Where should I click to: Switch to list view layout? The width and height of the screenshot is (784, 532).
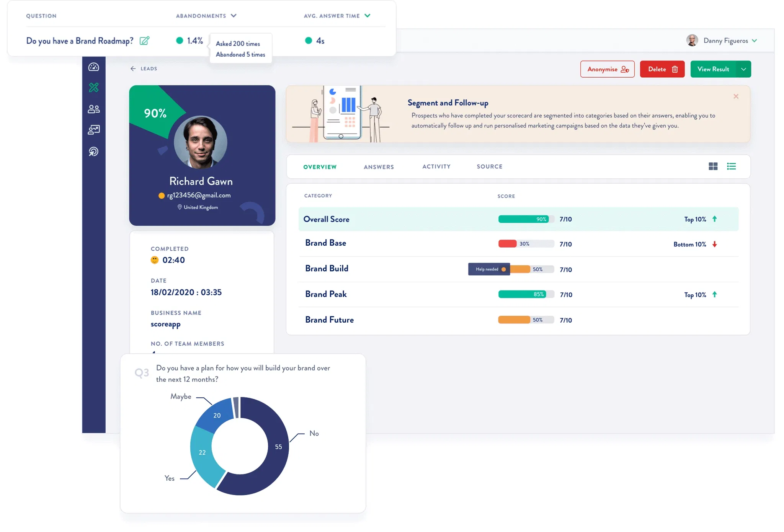(731, 166)
